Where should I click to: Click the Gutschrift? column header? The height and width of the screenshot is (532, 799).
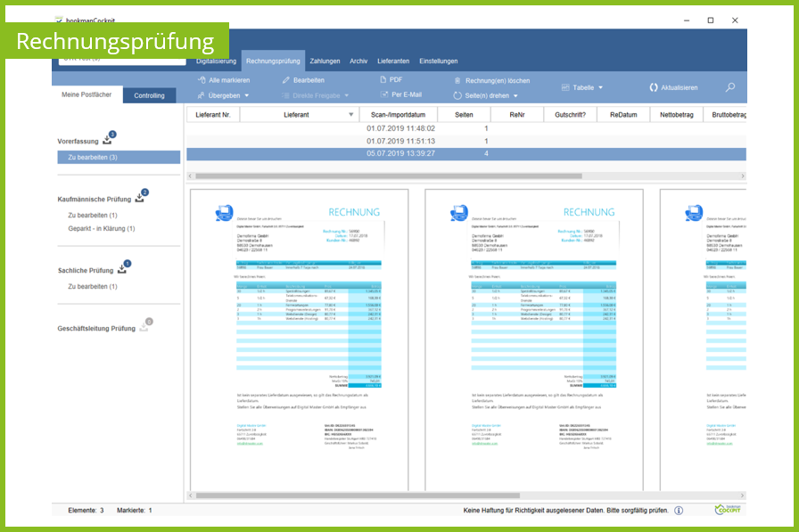[570, 115]
